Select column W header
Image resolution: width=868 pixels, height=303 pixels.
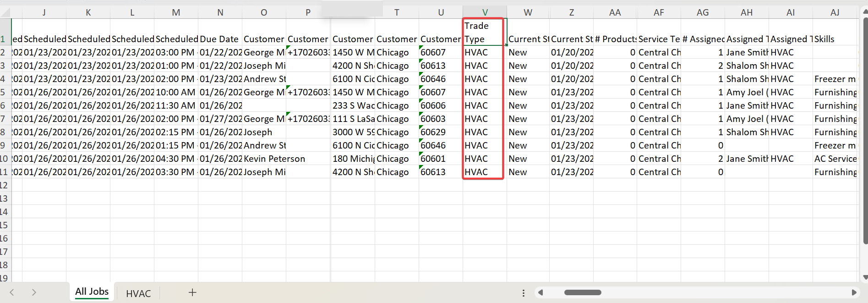[x=528, y=12]
